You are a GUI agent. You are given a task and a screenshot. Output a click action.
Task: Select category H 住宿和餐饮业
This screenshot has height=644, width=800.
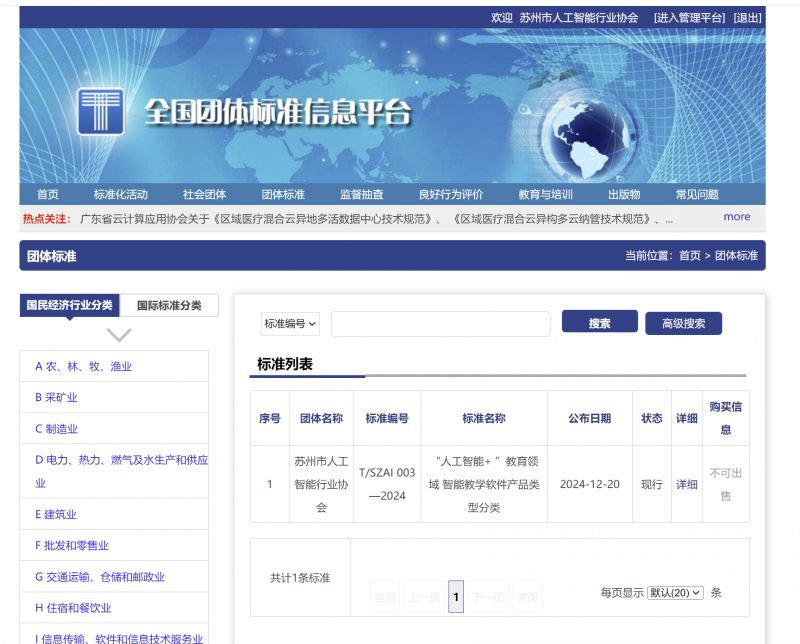tap(73, 608)
